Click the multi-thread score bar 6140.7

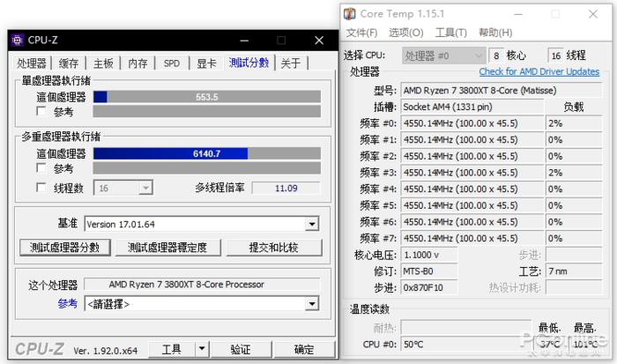tap(207, 153)
